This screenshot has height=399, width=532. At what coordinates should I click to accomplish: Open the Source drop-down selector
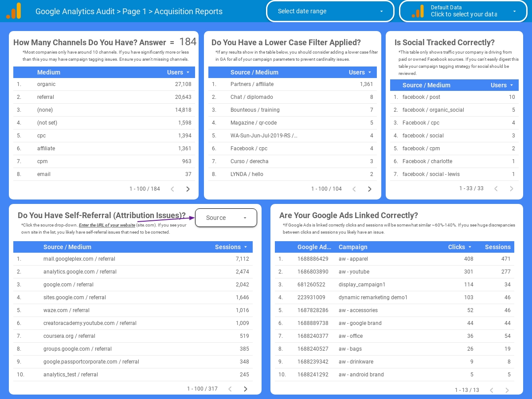click(x=226, y=218)
